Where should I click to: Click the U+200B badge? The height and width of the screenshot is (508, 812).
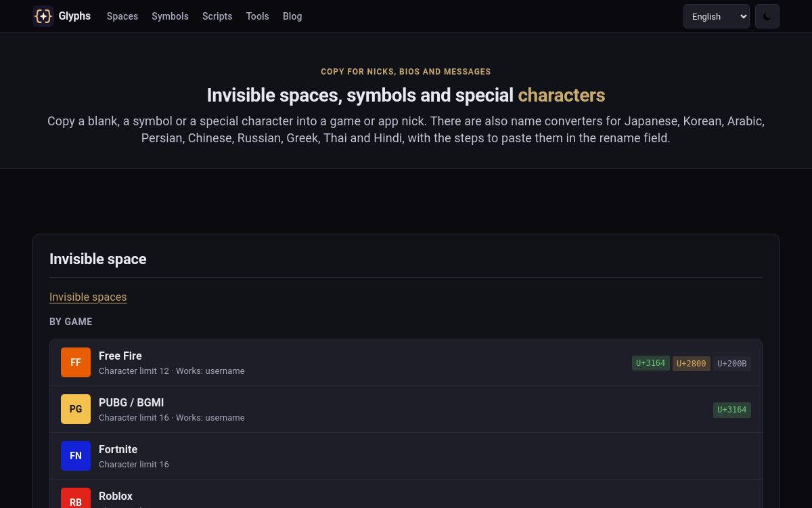(x=732, y=364)
